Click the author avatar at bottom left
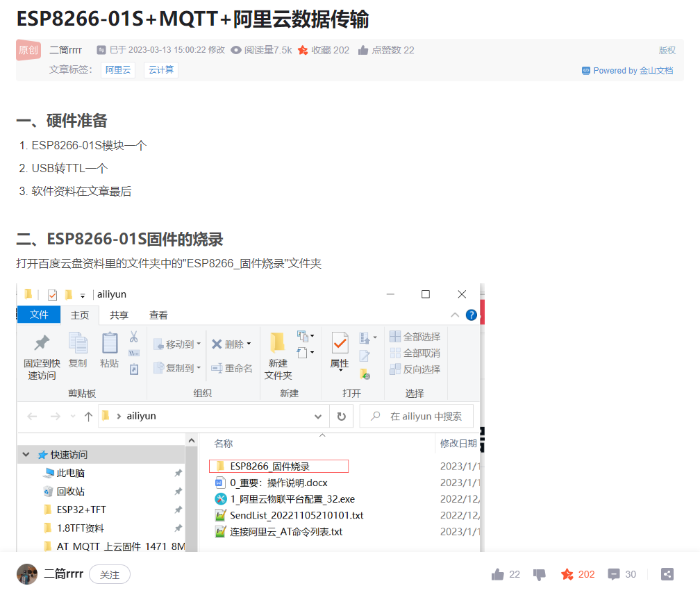700x595 pixels. coord(27,574)
